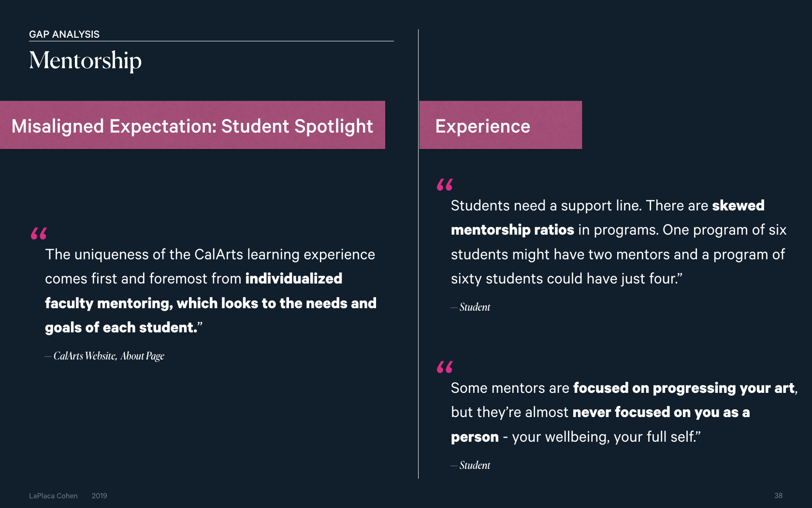
Task: Click bold text 'focused on progressing your art'
Action: point(683,388)
